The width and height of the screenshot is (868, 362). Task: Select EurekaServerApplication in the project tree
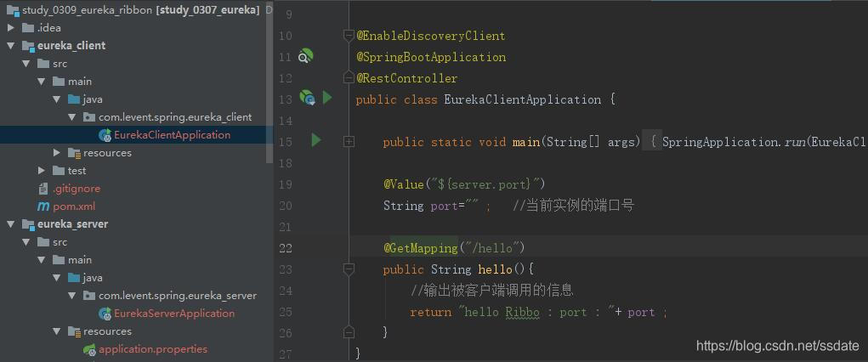coord(174,314)
